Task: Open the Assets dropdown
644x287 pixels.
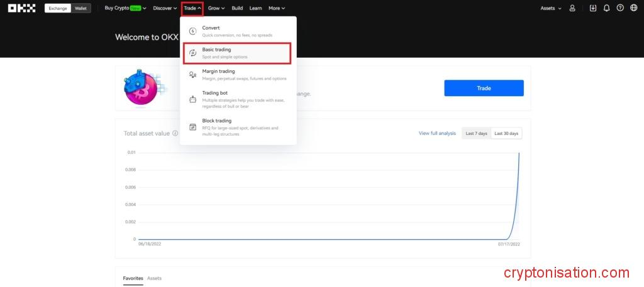Action: click(x=550, y=8)
